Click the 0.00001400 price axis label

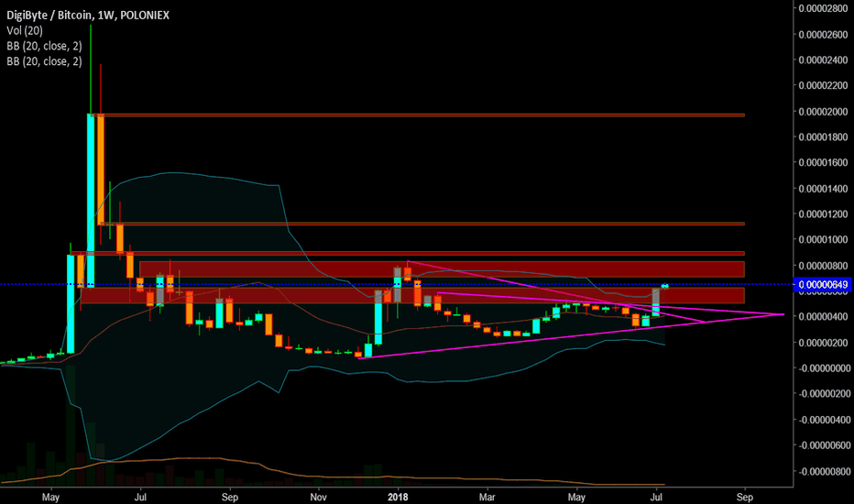[823, 189]
